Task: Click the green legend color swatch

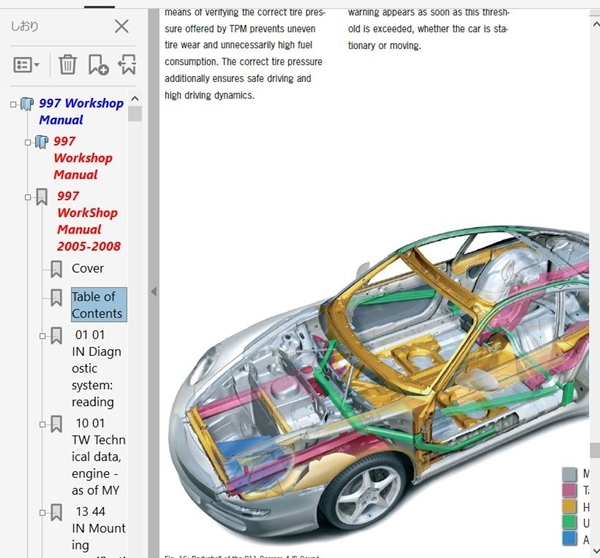Action: 569,522
